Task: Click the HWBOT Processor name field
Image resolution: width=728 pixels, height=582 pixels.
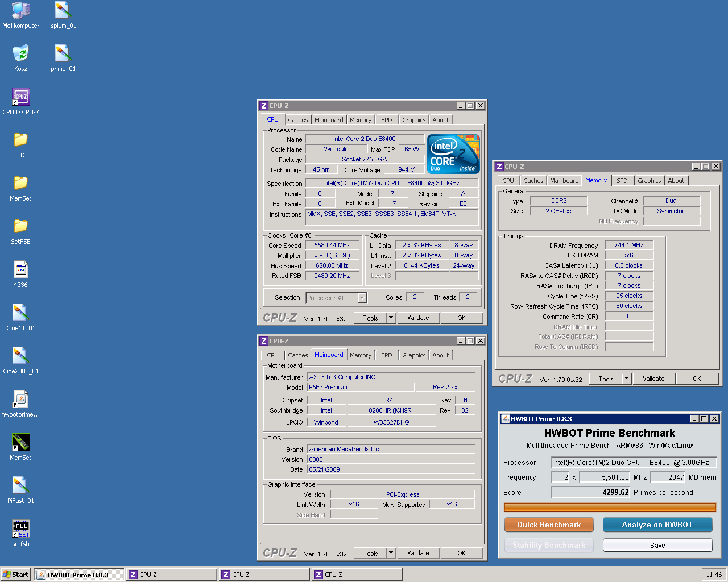Action: click(x=634, y=462)
